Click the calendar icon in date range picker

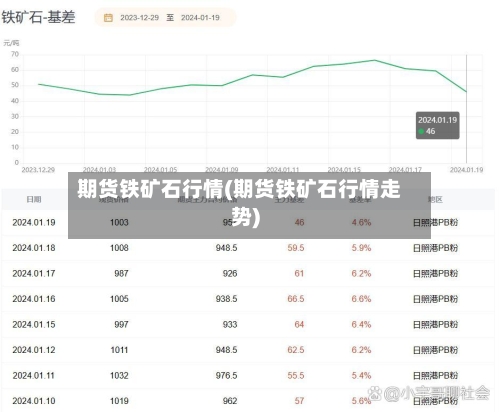click(x=108, y=18)
